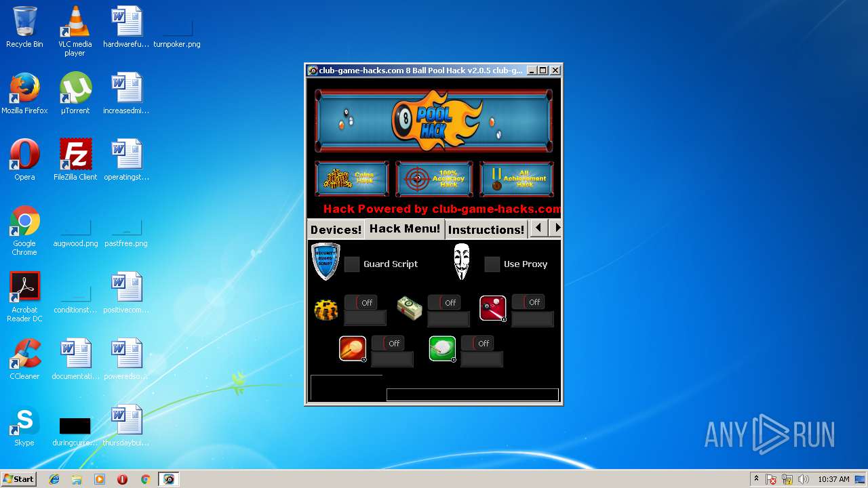Screen dimensions: 868x488
Task: Click the 10:37 AM taskbar clock
Action: [x=833, y=479]
